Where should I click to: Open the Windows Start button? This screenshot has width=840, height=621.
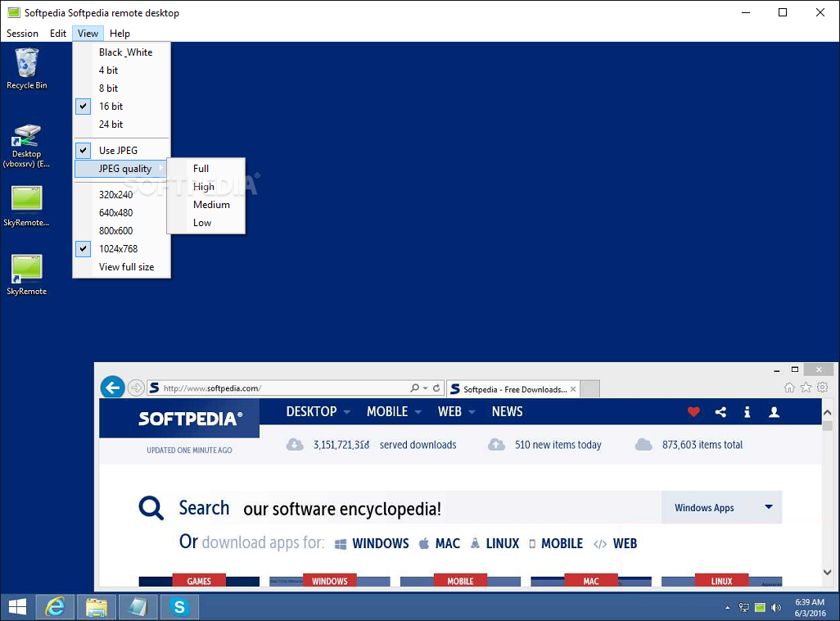pyautogui.click(x=18, y=607)
